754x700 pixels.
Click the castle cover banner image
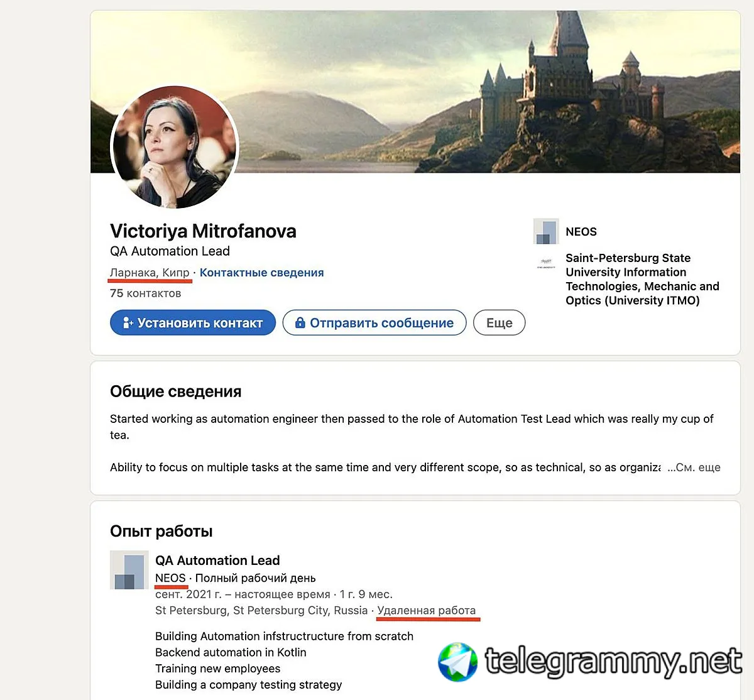coord(415,92)
